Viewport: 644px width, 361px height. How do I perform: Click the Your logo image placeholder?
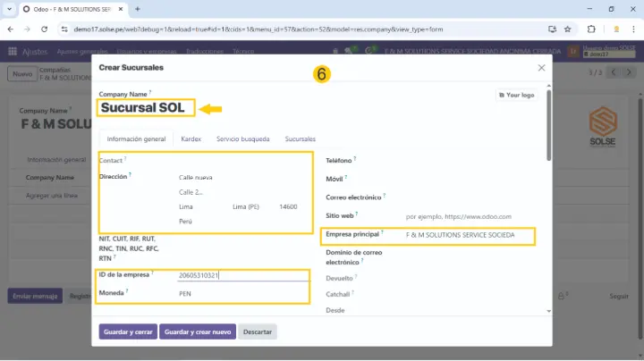(515, 95)
